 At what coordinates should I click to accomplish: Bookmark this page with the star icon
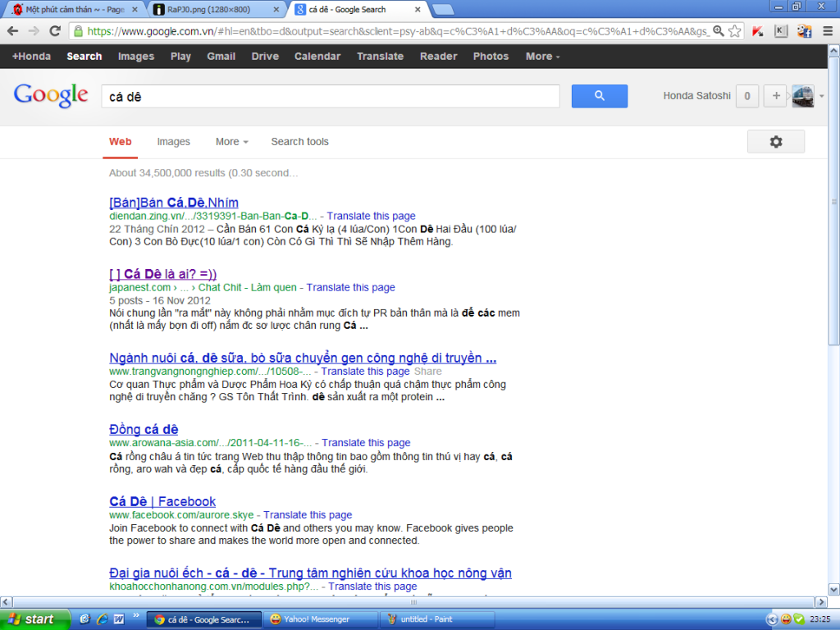coord(735,31)
